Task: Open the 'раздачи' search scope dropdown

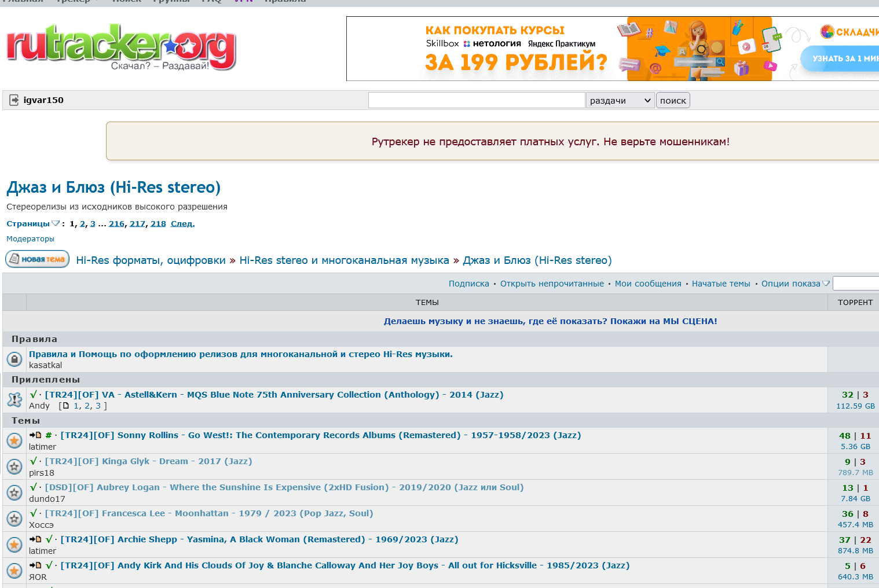Action: pos(620,101)
